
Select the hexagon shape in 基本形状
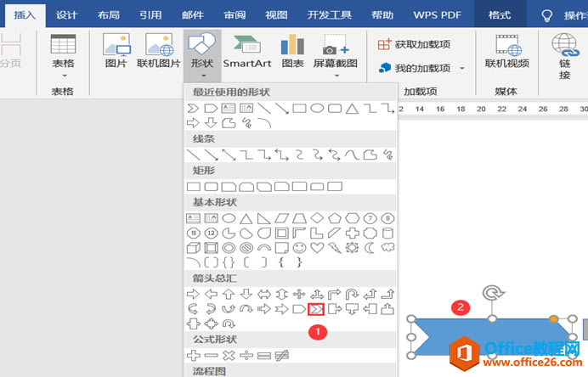(x=352, y=218)
